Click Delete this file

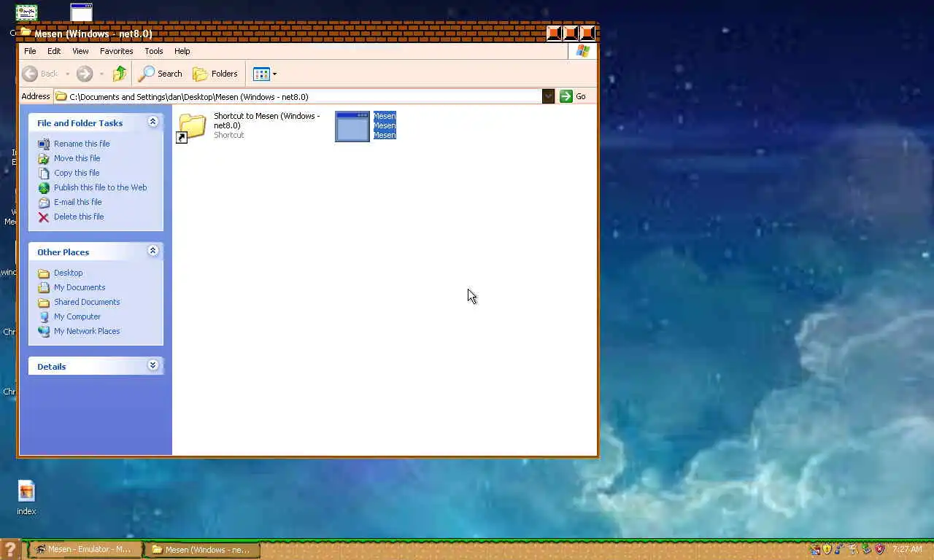click(79, 217)
